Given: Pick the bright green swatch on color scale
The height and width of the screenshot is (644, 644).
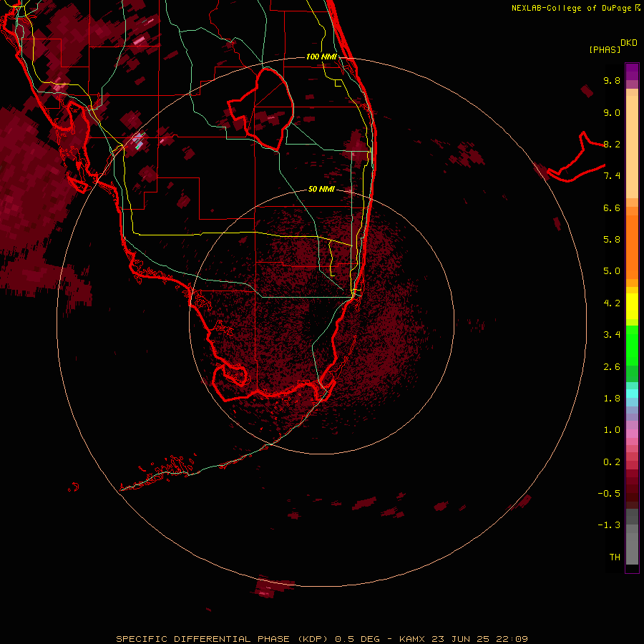Looking at the screenshot, I should [x=632, y=345].
